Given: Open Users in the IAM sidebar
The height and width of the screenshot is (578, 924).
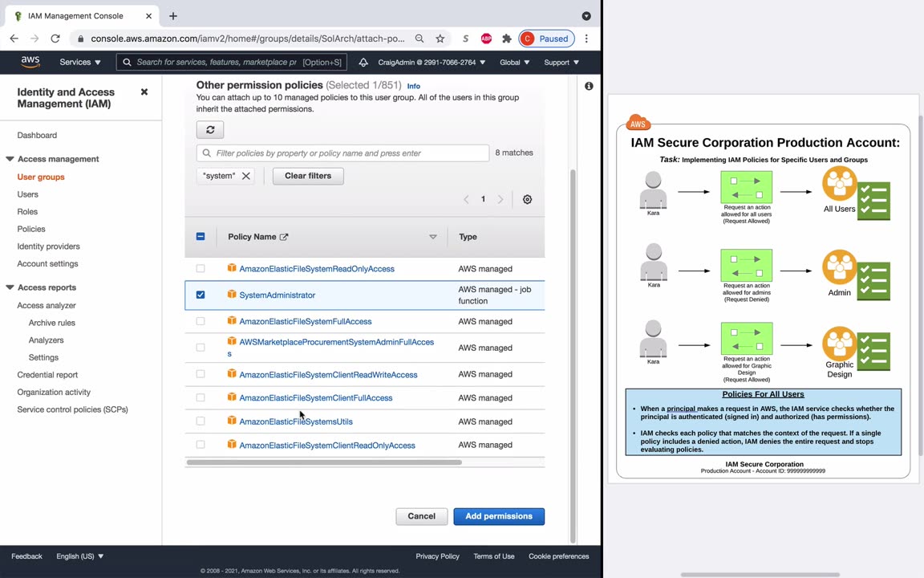Looking at the screenshot, I should coord(28,194).
